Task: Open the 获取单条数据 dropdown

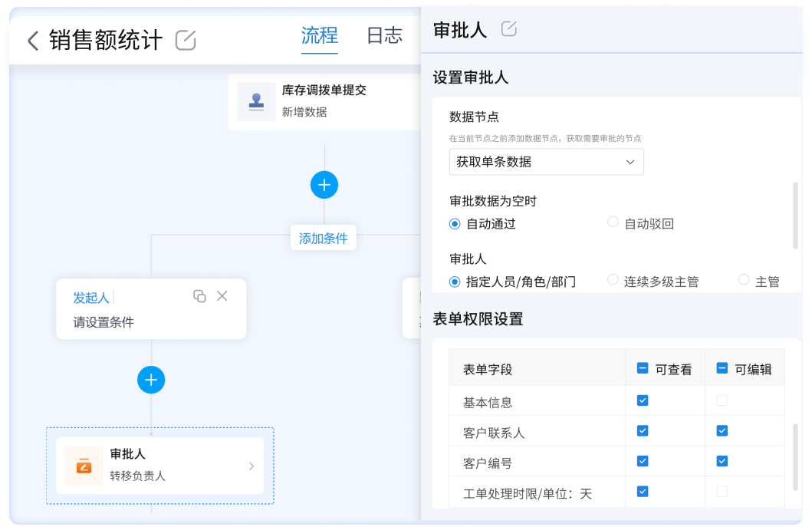Action: tap(547, 162)
